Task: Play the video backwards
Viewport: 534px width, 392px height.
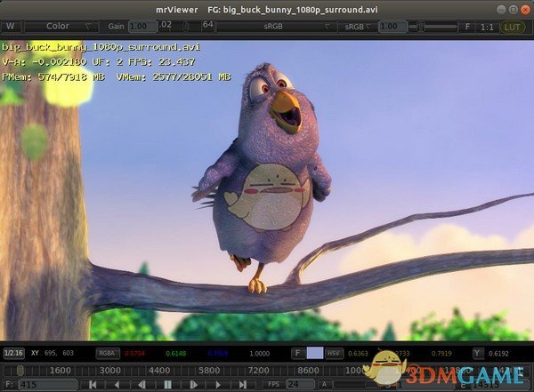Action: pos(117,385)
